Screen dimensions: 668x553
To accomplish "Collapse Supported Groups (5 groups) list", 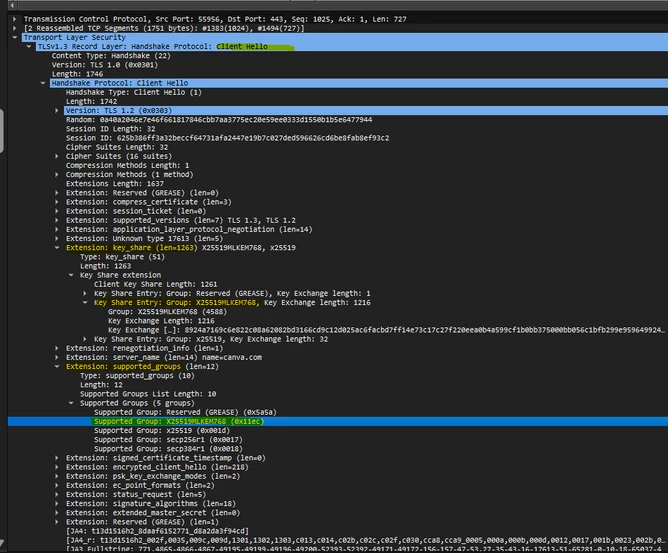I will point(71,403).
